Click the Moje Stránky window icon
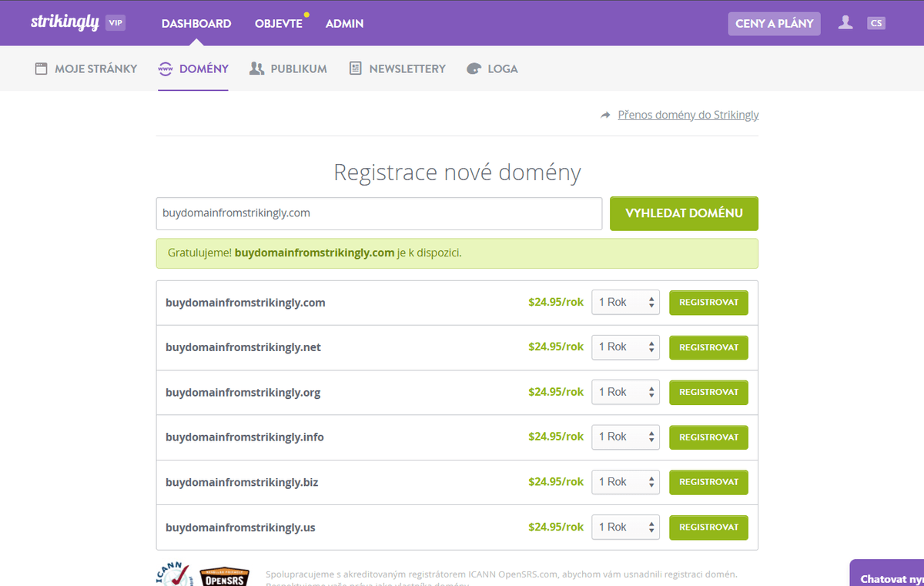The image size is (924, 586). [x=42, y=69]
